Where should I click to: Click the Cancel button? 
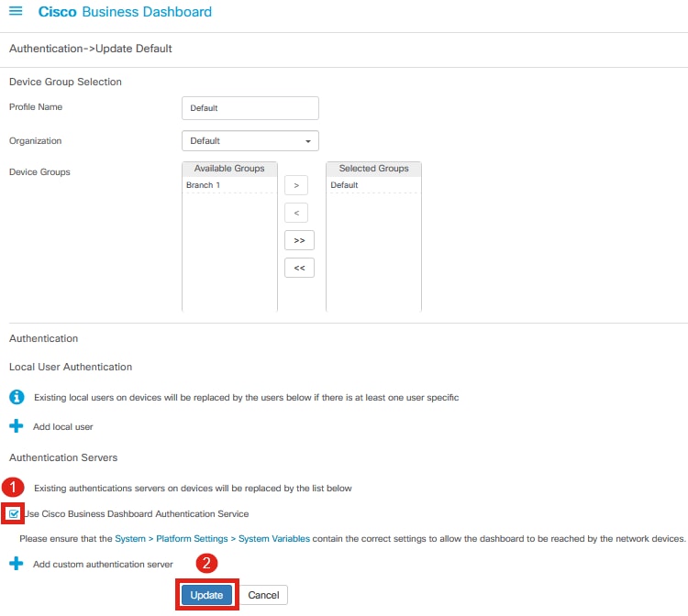pyautogui.click(x=263, y=595)
